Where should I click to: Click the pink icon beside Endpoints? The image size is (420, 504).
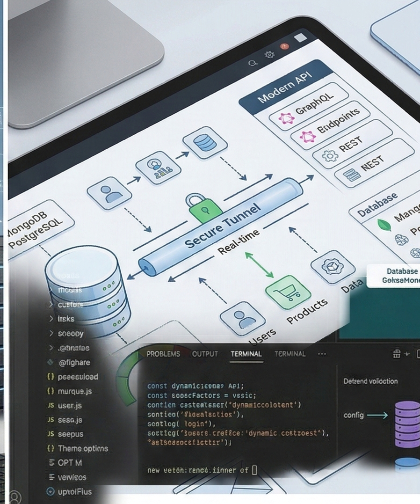tap(308, 137)
